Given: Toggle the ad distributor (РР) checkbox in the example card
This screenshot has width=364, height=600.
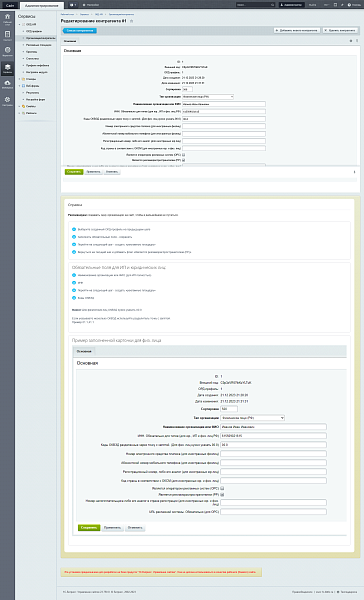Looking at the screenshot, I should tap(222, 494).
